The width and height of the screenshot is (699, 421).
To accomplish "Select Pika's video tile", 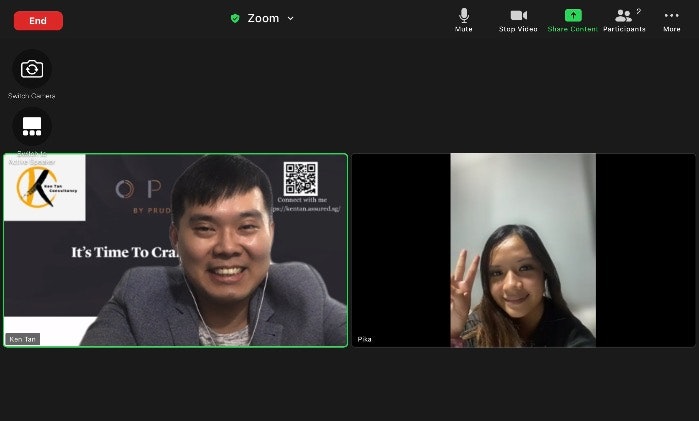I will 523,250.
